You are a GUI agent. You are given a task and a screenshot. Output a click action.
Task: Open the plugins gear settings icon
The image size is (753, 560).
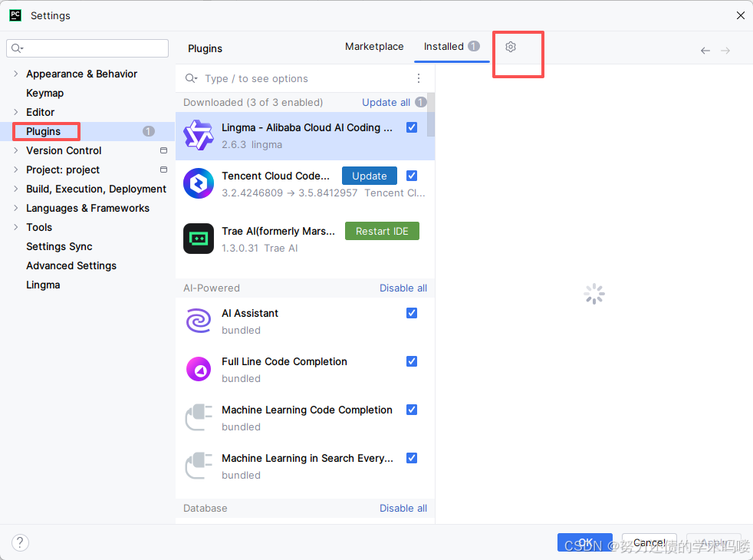pyautogui.click(x=511, y=47)
